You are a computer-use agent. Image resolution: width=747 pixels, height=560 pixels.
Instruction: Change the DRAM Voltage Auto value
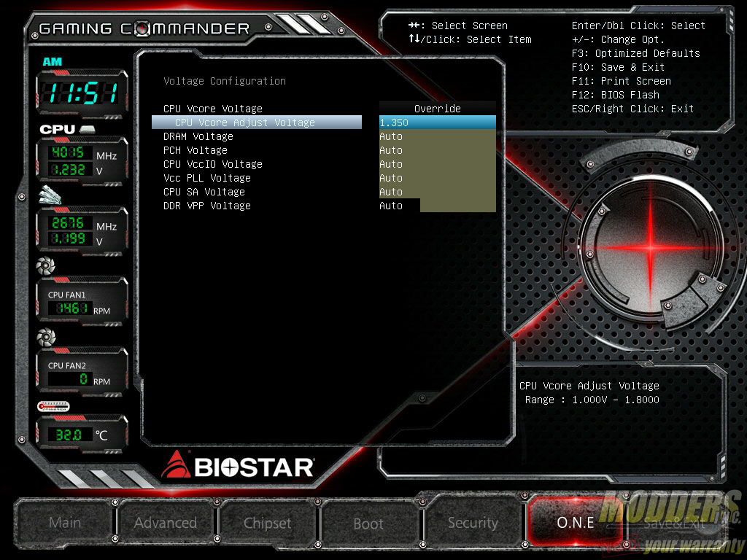pyautogui.click(x=438, y=136)
